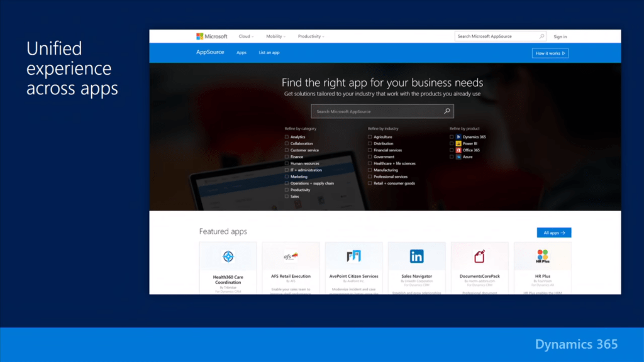Image resolution: width=644 pixels, height=362 pixels.
Task: Click the DocumentsCorePack app icon
Action: pos(479,256)
